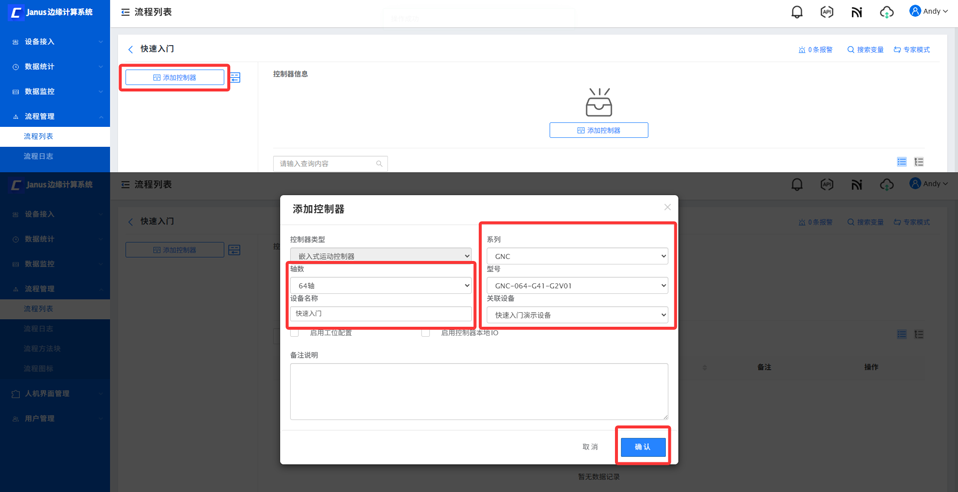Expand the 型号 dropdown with GNC-064-G41-G2V01
958x492 pixels.
coord(577,286)
